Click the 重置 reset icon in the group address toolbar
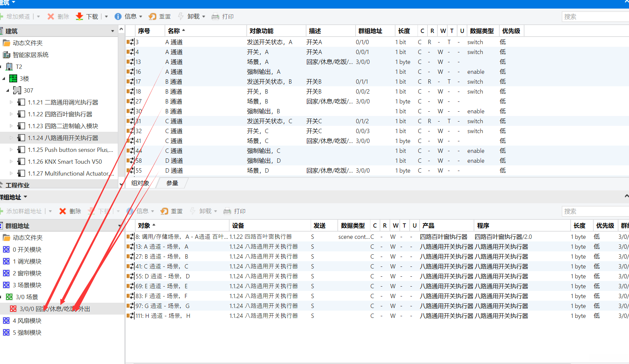Viewport: 629px width, 364px height. tap(164, 211)
